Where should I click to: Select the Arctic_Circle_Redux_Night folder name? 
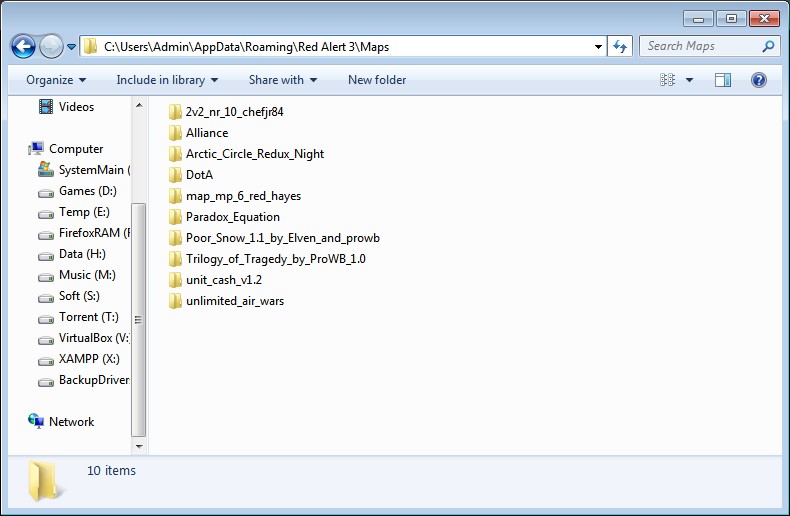point(255,154)
